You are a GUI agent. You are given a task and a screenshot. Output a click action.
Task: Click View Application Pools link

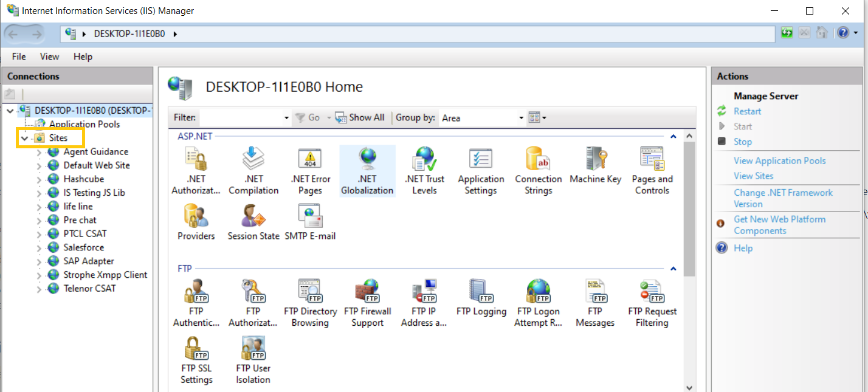click(x=779, y=161)
